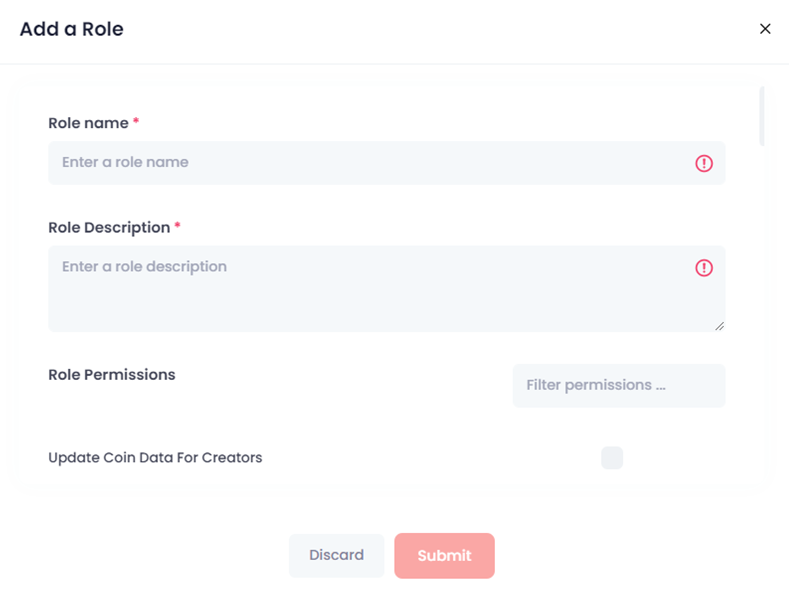
Task: Discard the new role form
Action: [337, 555]
